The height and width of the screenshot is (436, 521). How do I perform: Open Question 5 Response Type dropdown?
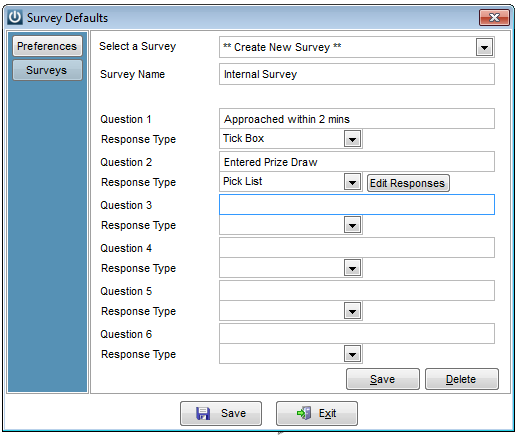[x=352, y=311]
